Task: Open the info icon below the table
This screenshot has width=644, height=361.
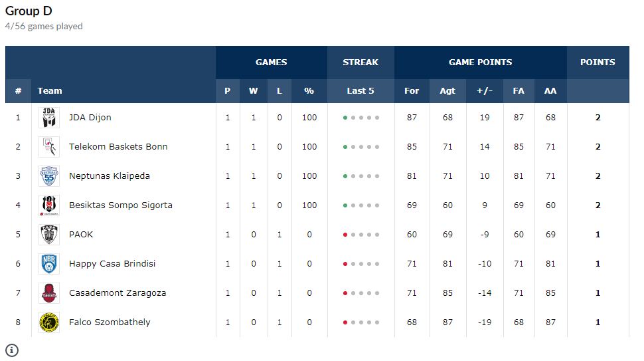Action: 12,350
